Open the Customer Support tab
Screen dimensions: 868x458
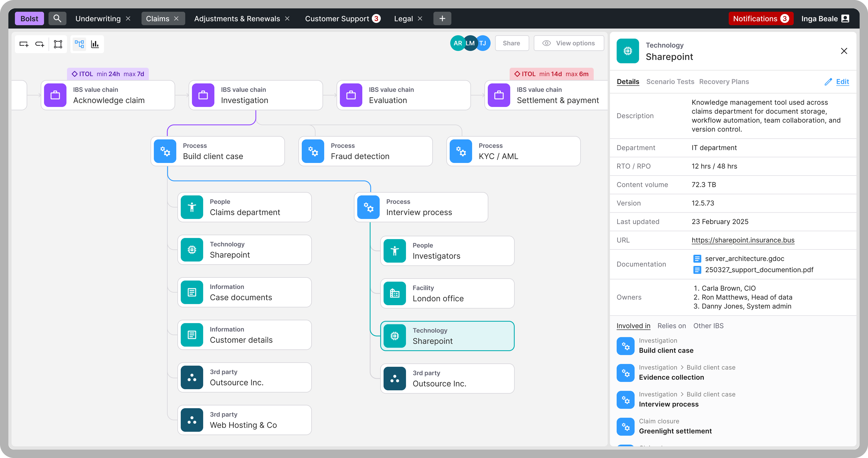[337, 19]
